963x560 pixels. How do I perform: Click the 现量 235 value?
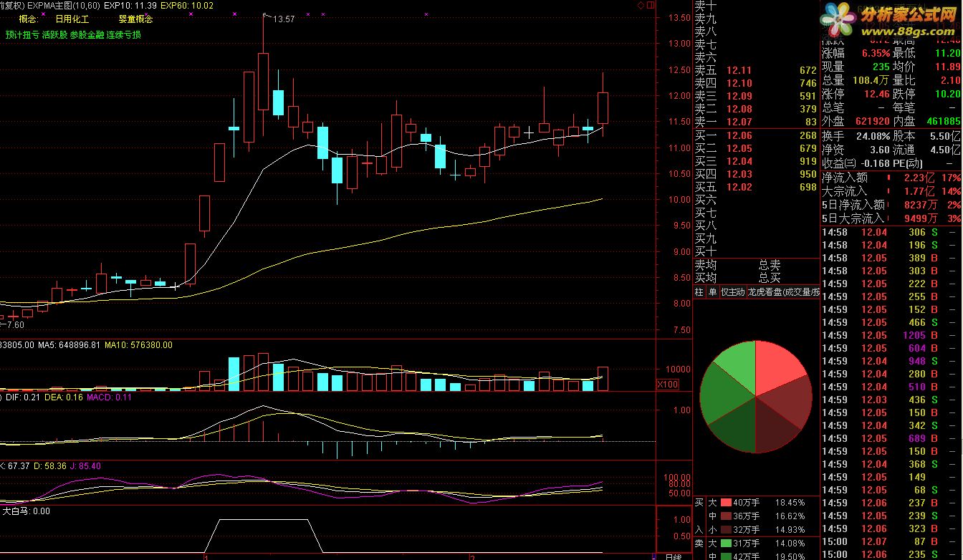pos(881,67)
